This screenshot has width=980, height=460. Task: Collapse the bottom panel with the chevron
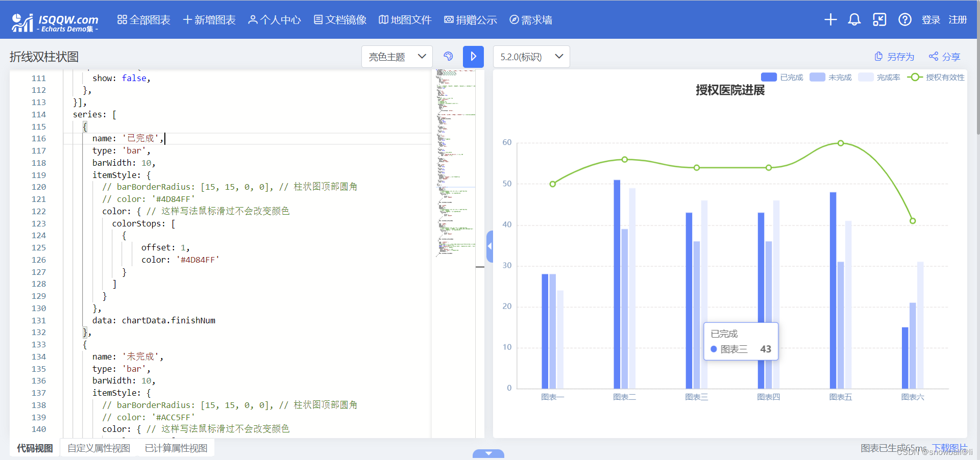[488, 453]
